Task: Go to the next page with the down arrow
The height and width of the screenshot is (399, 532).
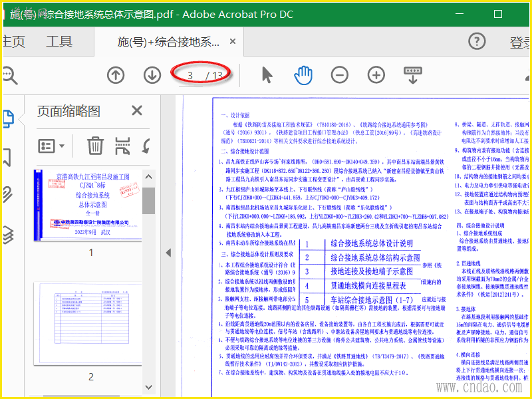Action: click(152, 75)
